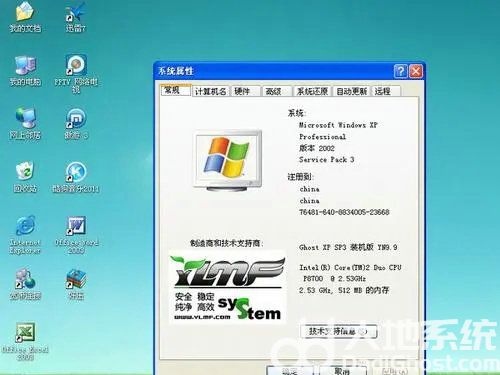500x375 pixels.
Task: Click the YLMF system logo image
Action: pos(228,287)
